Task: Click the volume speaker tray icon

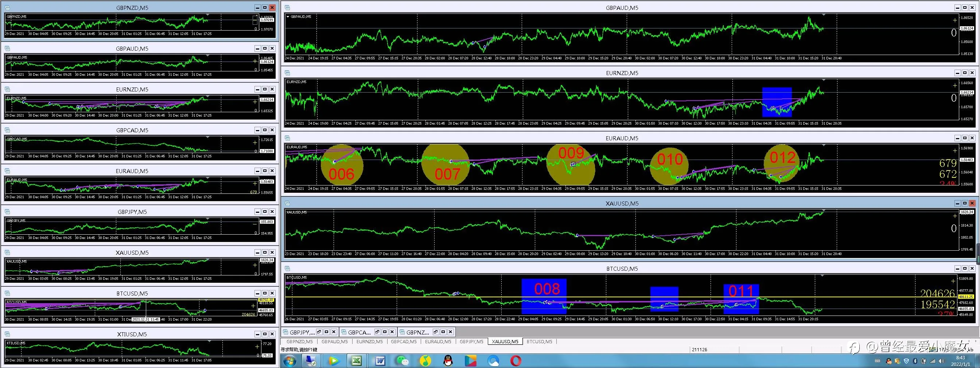Action: tap(941, 361)
